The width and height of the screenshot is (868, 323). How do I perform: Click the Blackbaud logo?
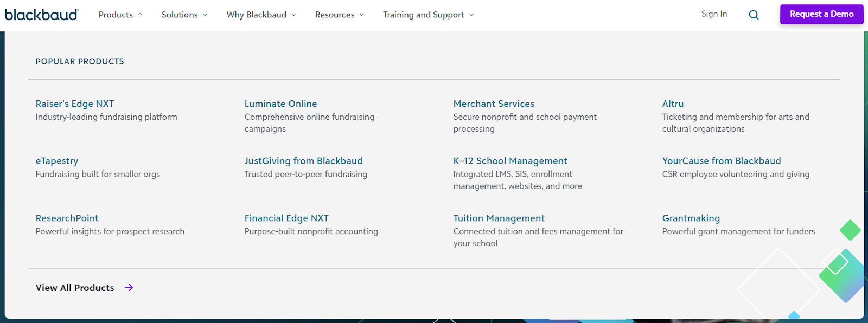point(42,15)
